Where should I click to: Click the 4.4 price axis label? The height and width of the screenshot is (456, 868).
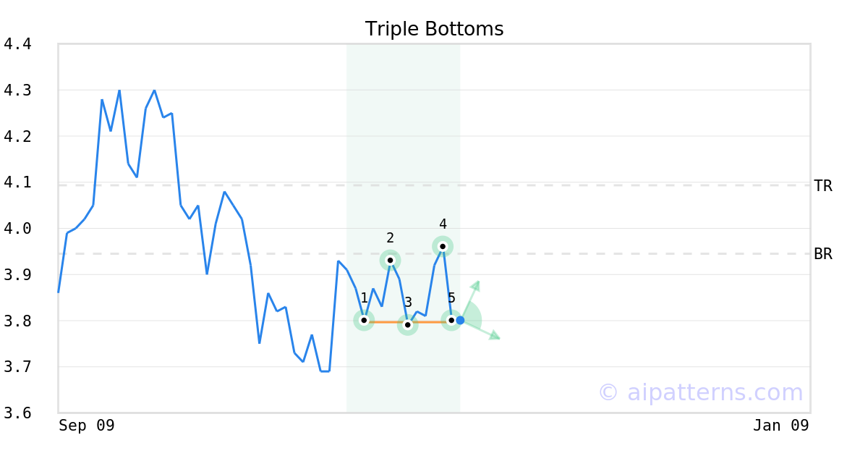point(17,44)
